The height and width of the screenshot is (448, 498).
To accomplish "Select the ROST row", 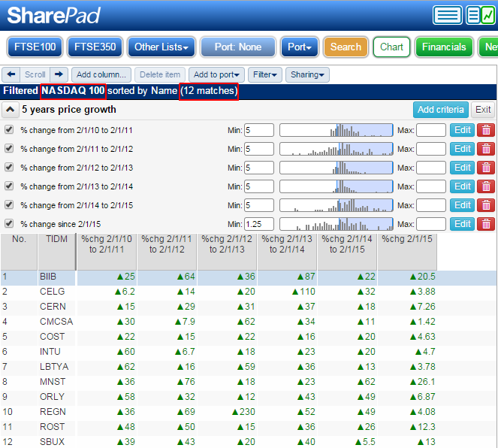I will pyautogui.click(x=249, y=427).
